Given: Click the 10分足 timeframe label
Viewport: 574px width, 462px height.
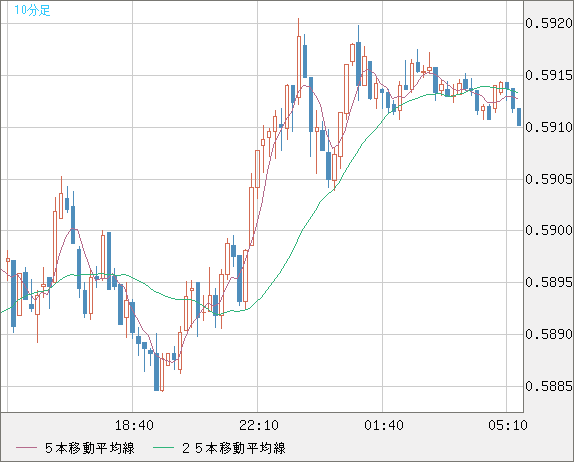Looking at the screenshot, I should pos(32,10).
